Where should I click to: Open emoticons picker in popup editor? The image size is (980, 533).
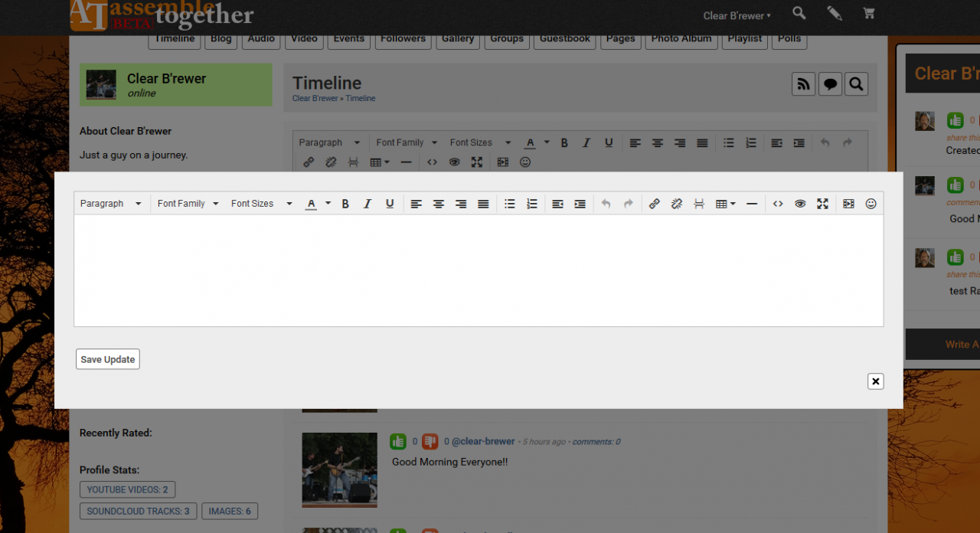[871, 204]
